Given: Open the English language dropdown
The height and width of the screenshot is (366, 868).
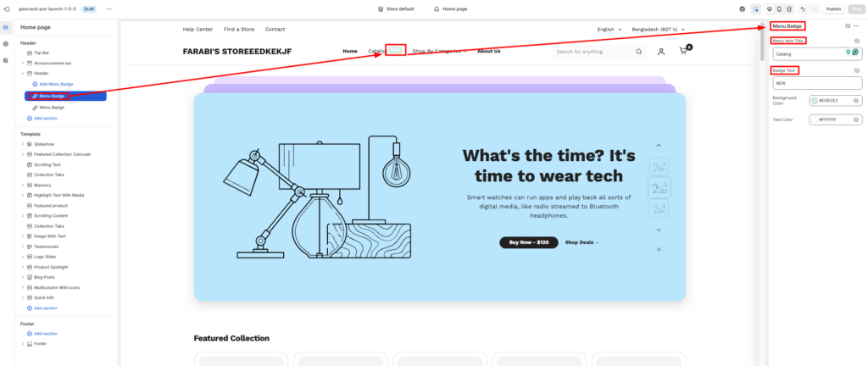Looking at the screenshot, I should pyautogui.click(x=608, y=30).
